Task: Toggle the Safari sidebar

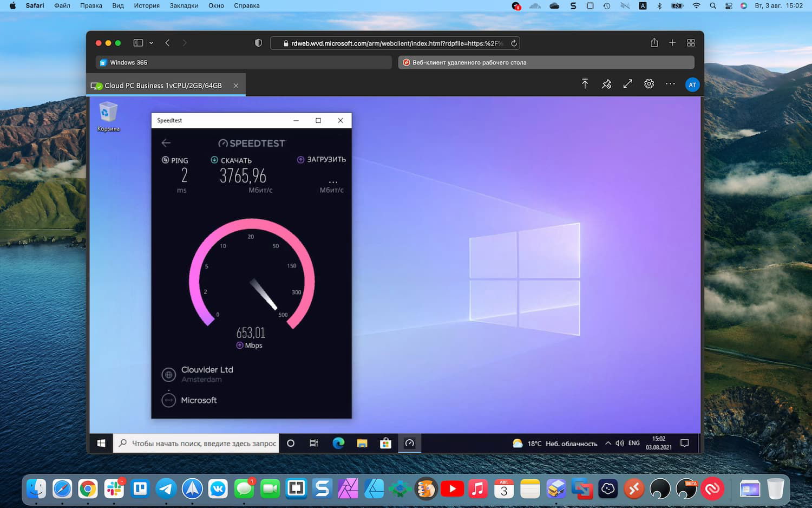Action: click(138, 43)
